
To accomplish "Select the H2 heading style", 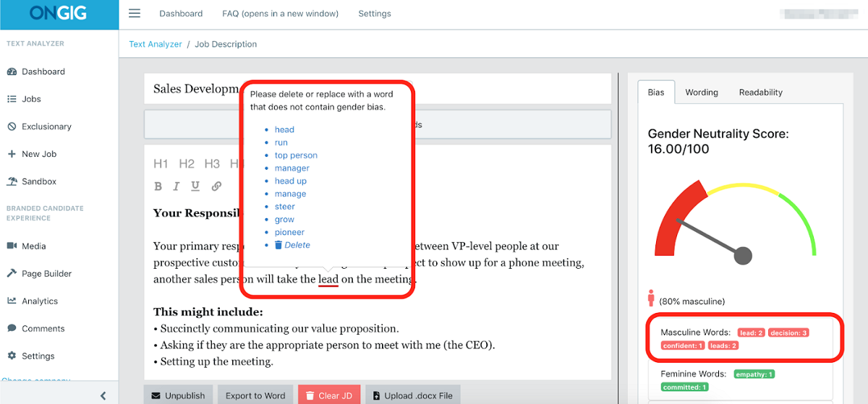I will tap(187, 164).
